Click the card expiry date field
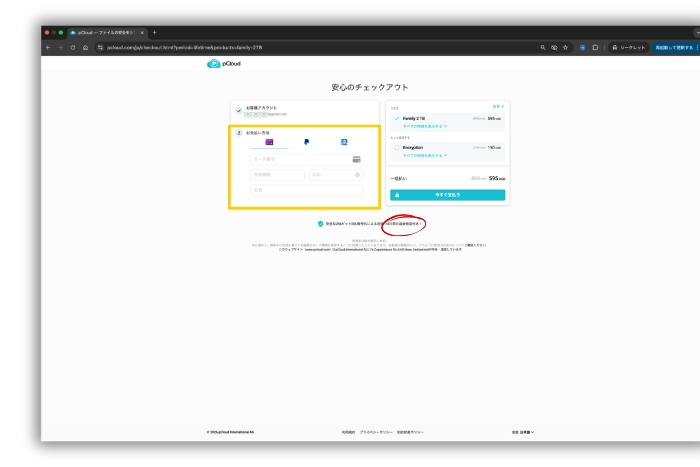700x467 pixels. 277,174
